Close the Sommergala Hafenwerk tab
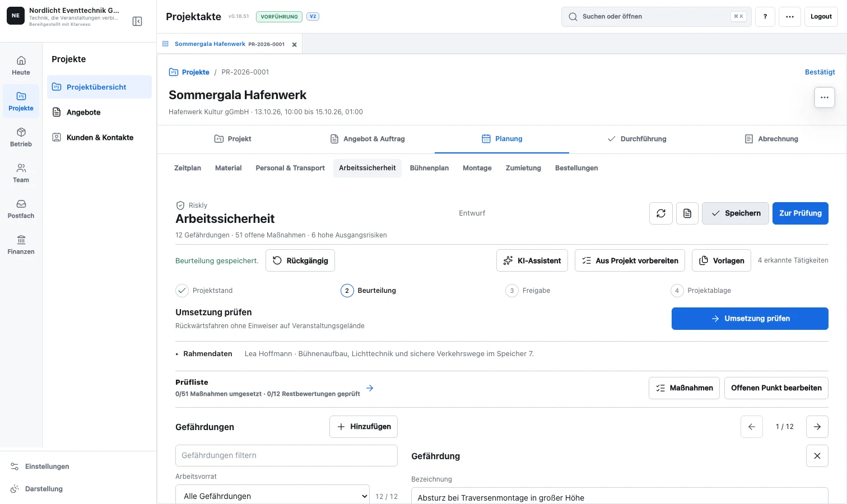The width and height of the screenshot is (847, 504). pos(294,44)
